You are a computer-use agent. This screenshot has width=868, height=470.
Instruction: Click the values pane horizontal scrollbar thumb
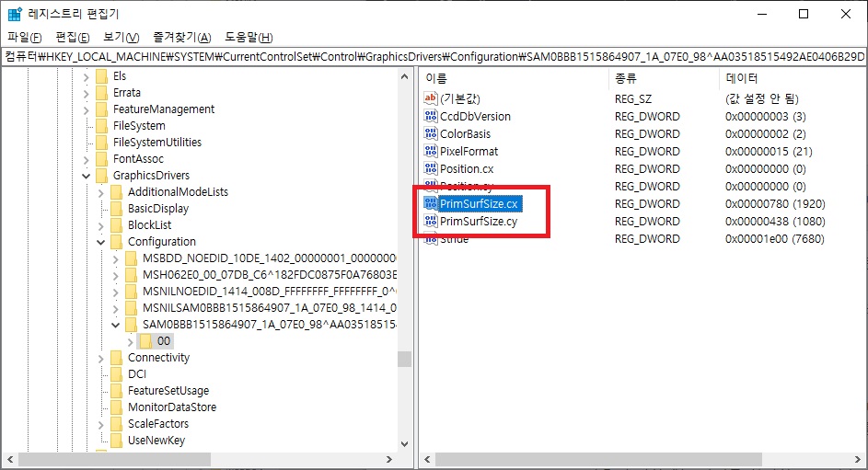tap(598, 460)
